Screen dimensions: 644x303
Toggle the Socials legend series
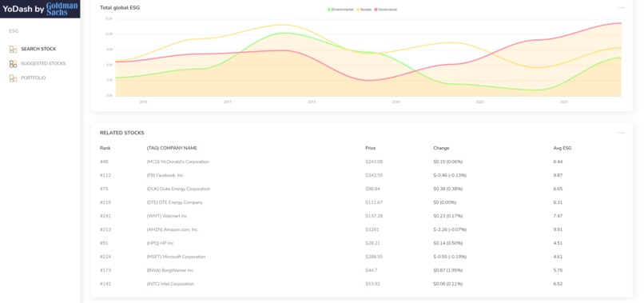click(x=364, y=10)
